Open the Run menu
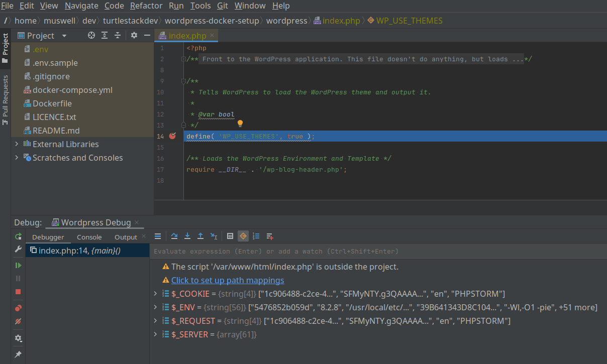 [176, 6]
